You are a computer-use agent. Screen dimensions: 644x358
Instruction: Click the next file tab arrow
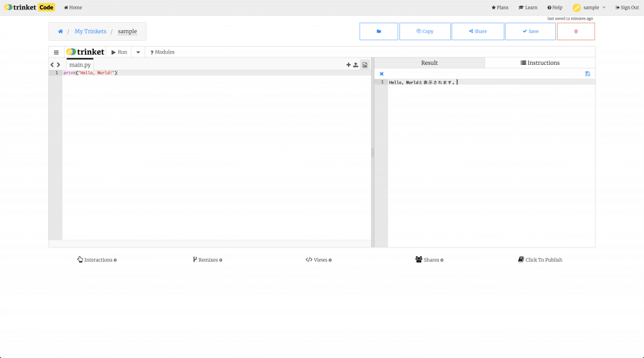pyautogui.click(x=58, y=65)
